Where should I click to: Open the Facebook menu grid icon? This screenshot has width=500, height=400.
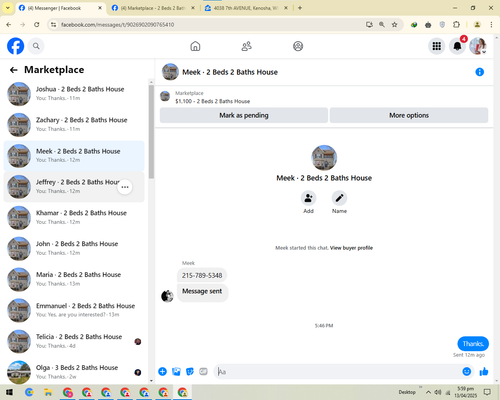pos(437,46)
